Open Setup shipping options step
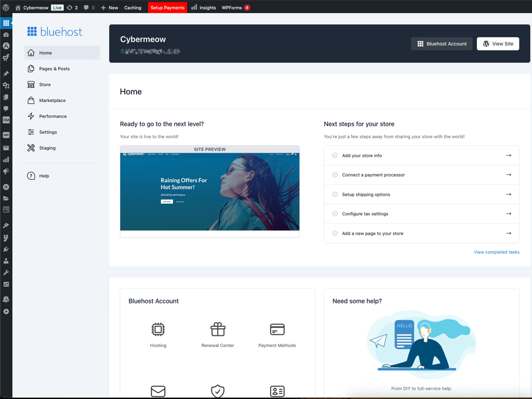532x399 pixels. click(x=421, y=194)
